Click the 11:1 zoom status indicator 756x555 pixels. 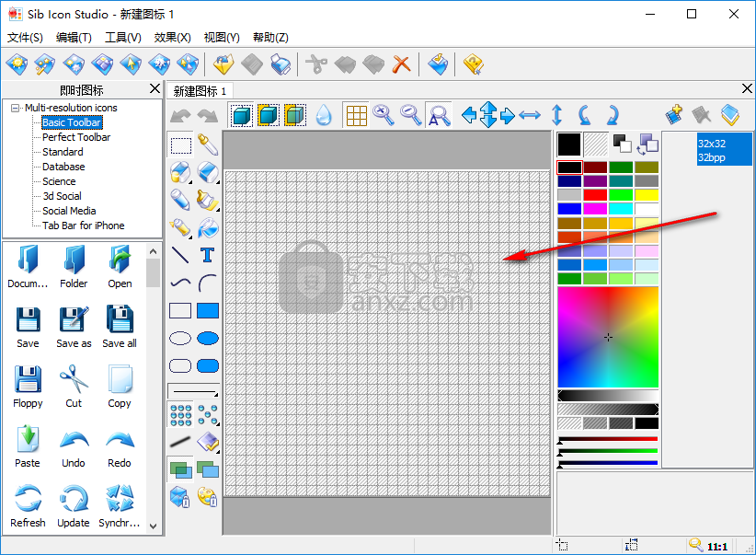click(709, 546)
